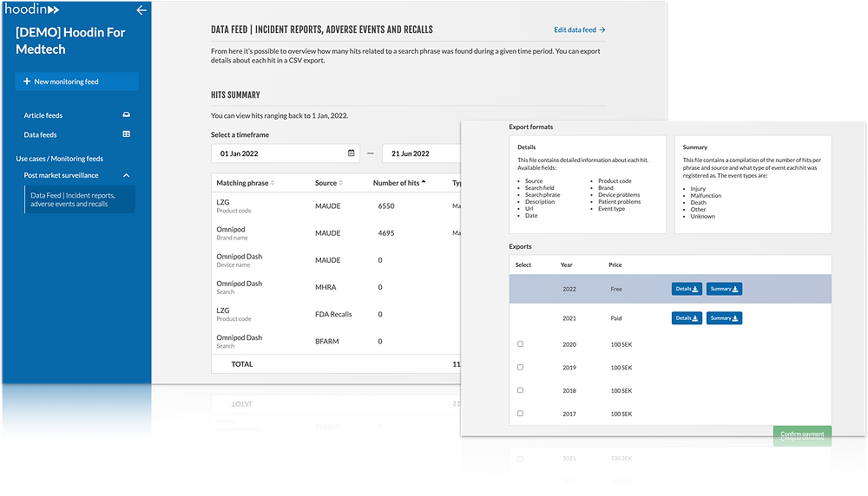The height and width of the screenshot is (496, 868).
Task: Click the Edit data feed arrow icon
Action: click(602, 29)
